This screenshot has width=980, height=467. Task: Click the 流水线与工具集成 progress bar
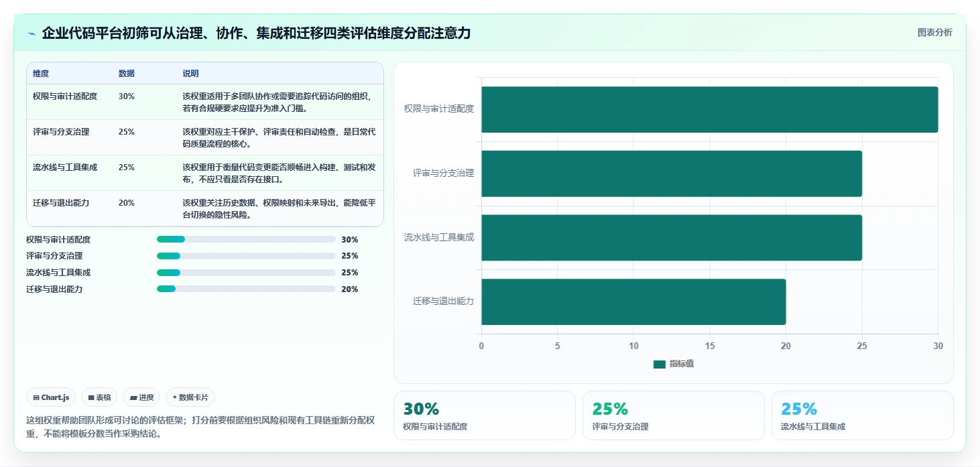pyautogui.click(x=246, y=273)
